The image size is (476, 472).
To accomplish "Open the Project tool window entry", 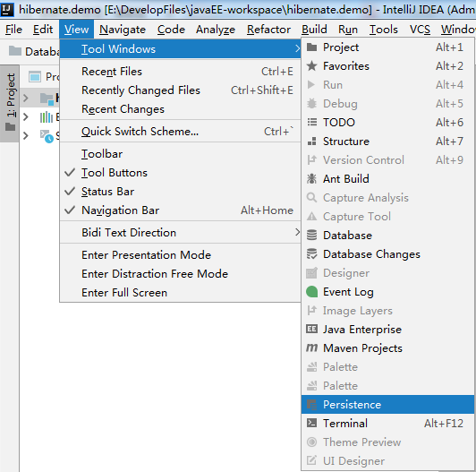I will [387, 47].
